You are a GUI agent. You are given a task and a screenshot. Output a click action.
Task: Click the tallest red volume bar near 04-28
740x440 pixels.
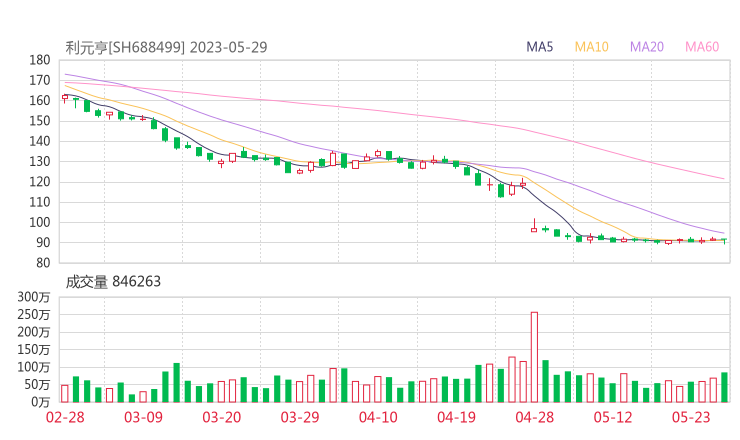(x=534, y=357)
